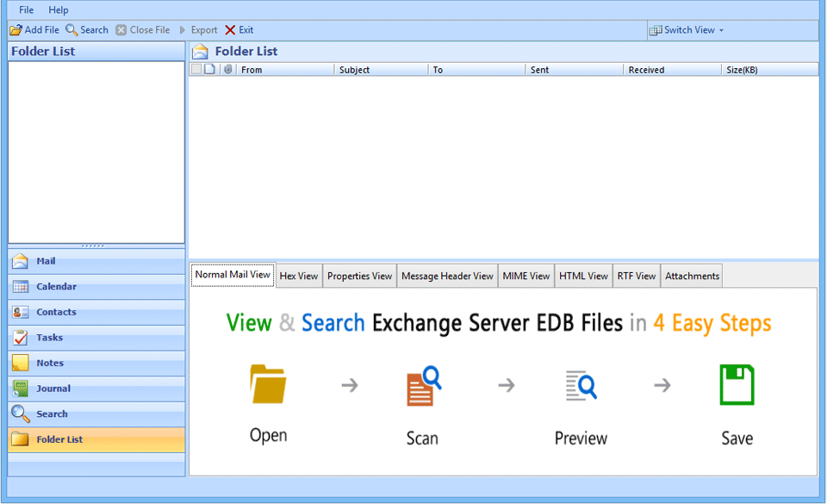Open the MIME View tab
The height and width of the screenshot is (504, 827).
[x=525, y=276]
